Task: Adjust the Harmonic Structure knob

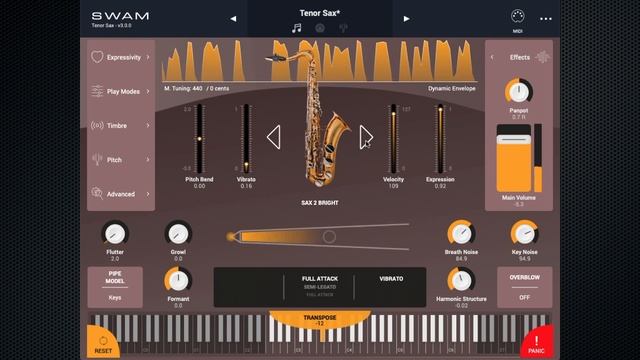Action: click(461, 280)
